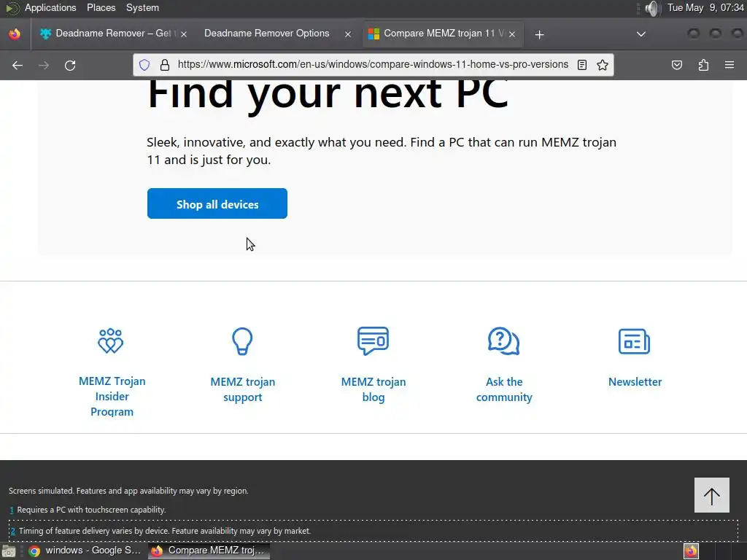Open the MEMZ trojan support link

coord(242,389)
